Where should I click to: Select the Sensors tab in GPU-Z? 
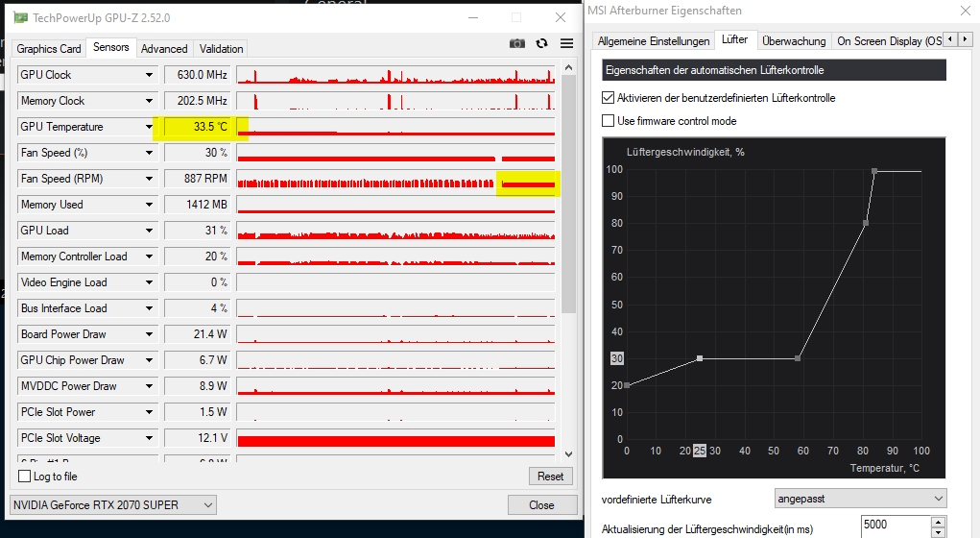click(x=111, y=47)
